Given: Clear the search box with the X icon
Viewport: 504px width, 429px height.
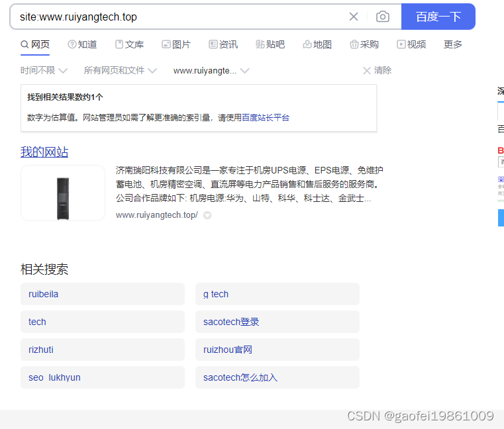Looking at the screenshot, I should click(354, 17).
